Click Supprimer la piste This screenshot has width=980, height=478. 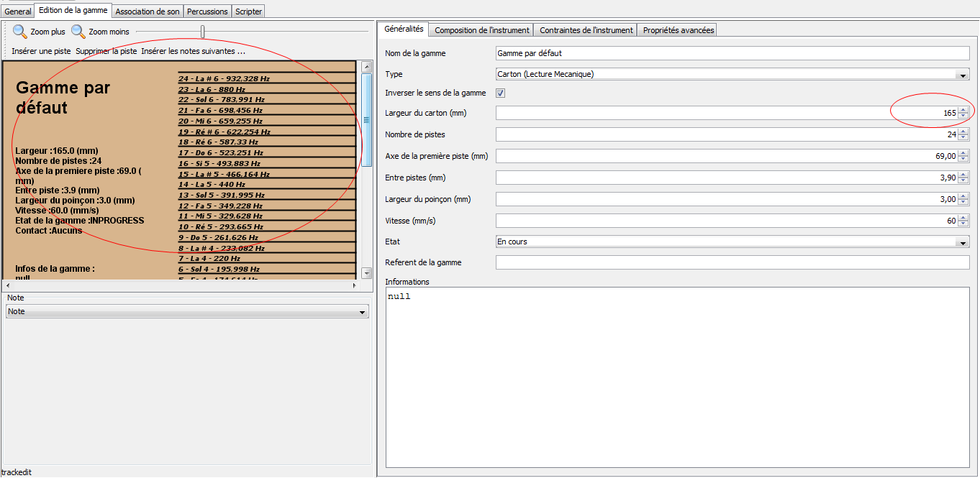point(106,51)
